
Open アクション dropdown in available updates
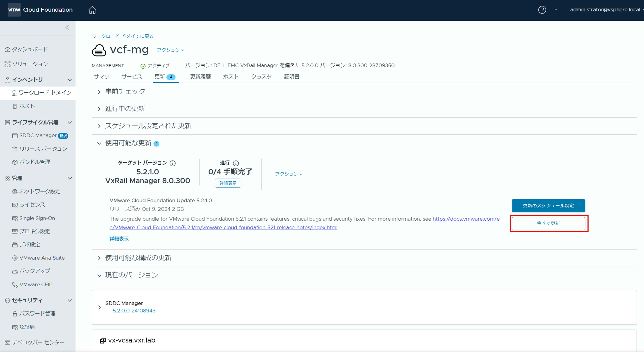tap(288, 174)
